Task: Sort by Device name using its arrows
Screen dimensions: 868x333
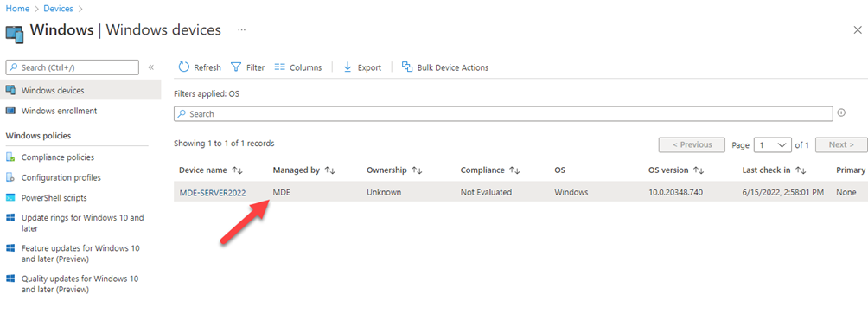Action: 238,170
